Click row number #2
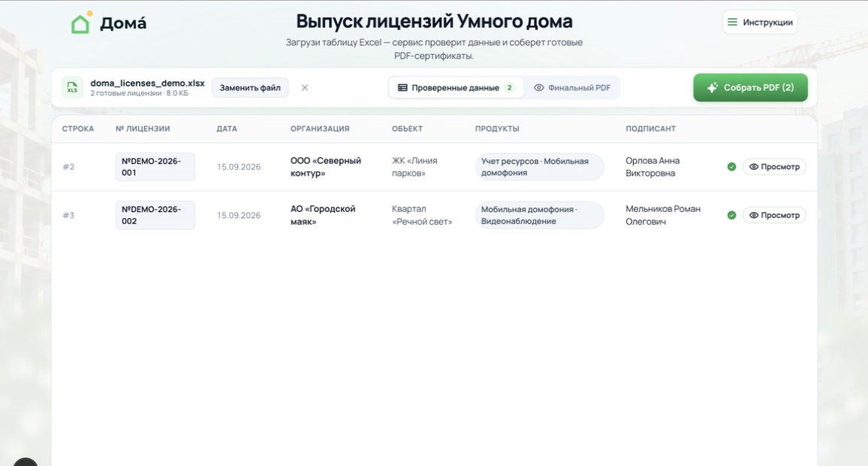Screen dimensions: 868x466 pos(68,167)
